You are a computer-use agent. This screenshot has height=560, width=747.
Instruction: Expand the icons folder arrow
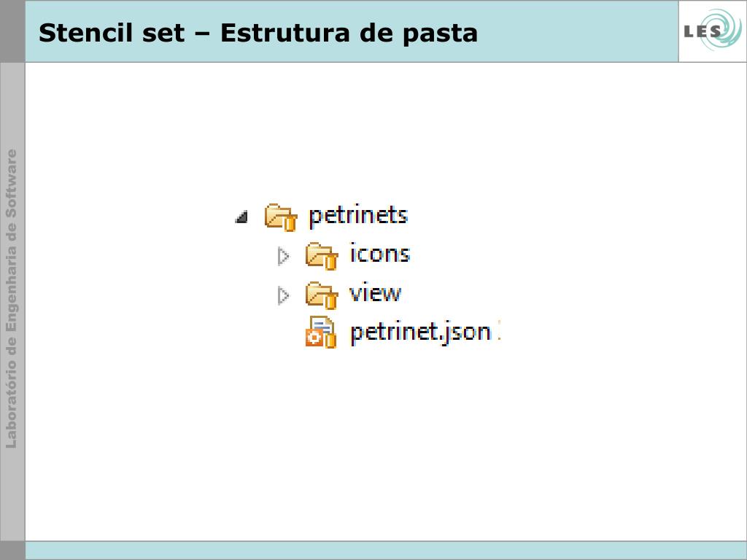pyautogui.click(x=284, y=256)
